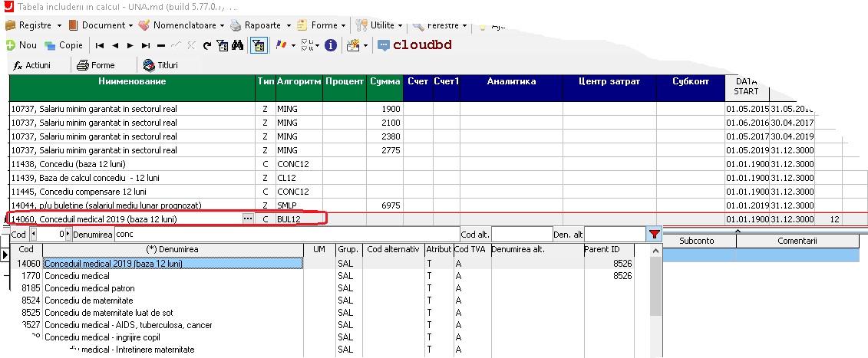Select Concediu medical - ingrijire copil
Viewport: 868px width, 358px height.
pos(173,337)
